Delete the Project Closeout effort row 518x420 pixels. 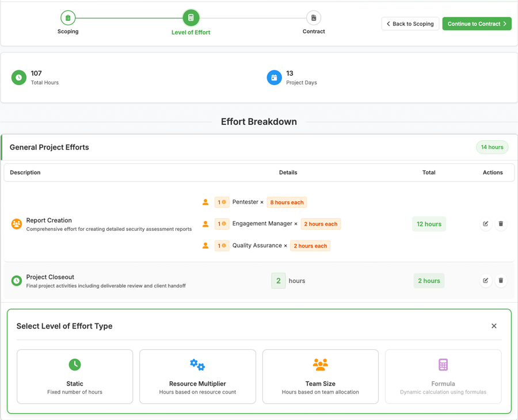[x=501, y=281]
